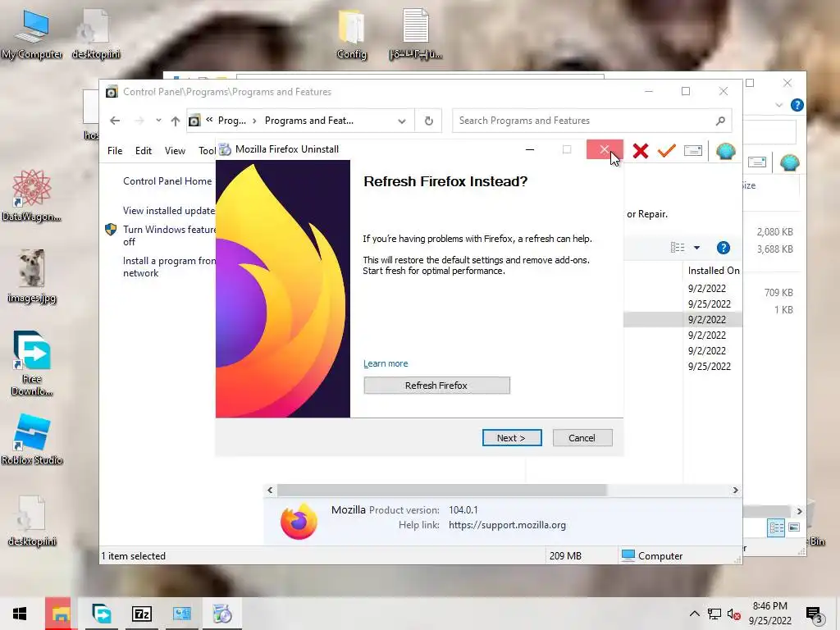840x630 pixels.
Task: Go back using the back arrow
Action: pos(115,121)
